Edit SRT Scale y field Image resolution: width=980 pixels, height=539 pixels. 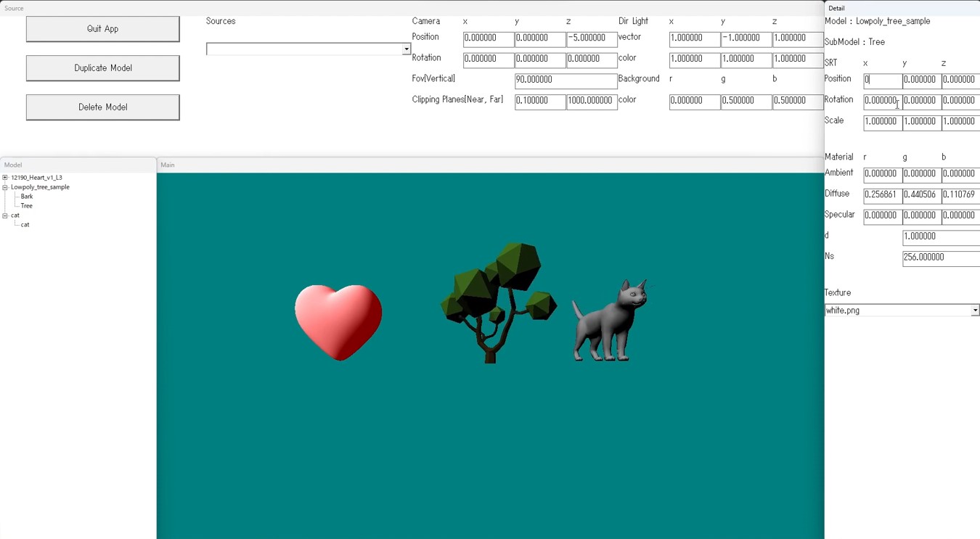point(922,123)
